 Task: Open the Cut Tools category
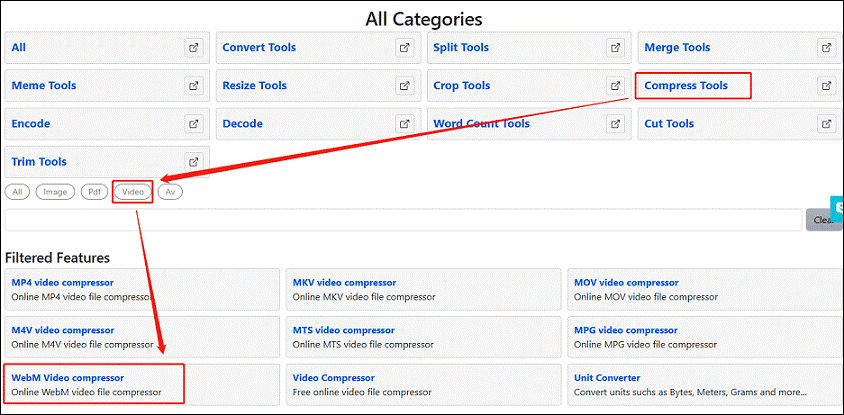pos(669,124)
